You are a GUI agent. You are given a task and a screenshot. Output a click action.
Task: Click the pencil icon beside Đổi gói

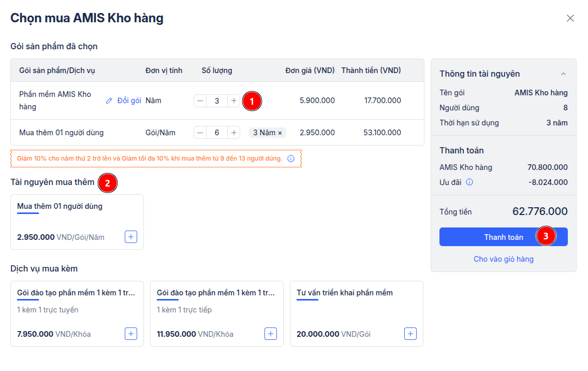[x=109, y=101]
